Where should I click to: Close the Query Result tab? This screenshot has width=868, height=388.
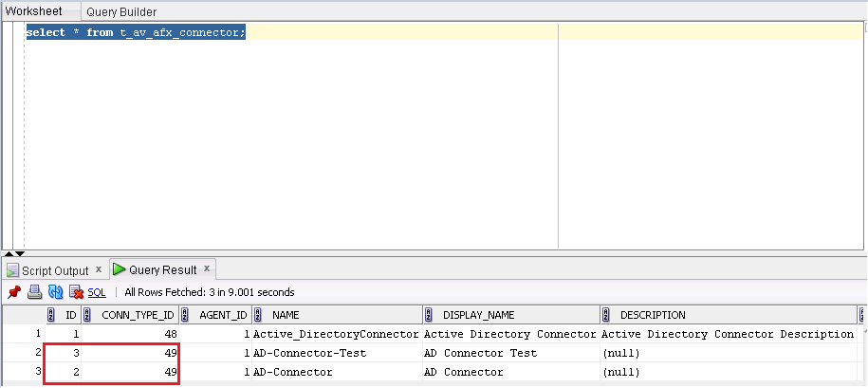207,269
